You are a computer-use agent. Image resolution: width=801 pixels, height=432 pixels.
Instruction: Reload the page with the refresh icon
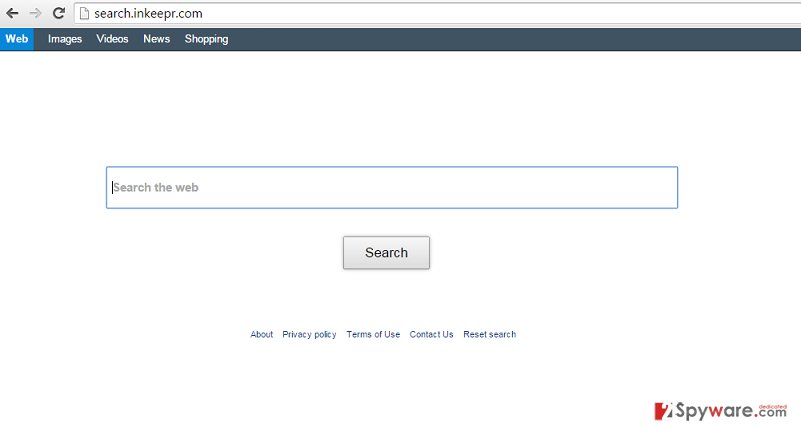[x=59, y=13]
